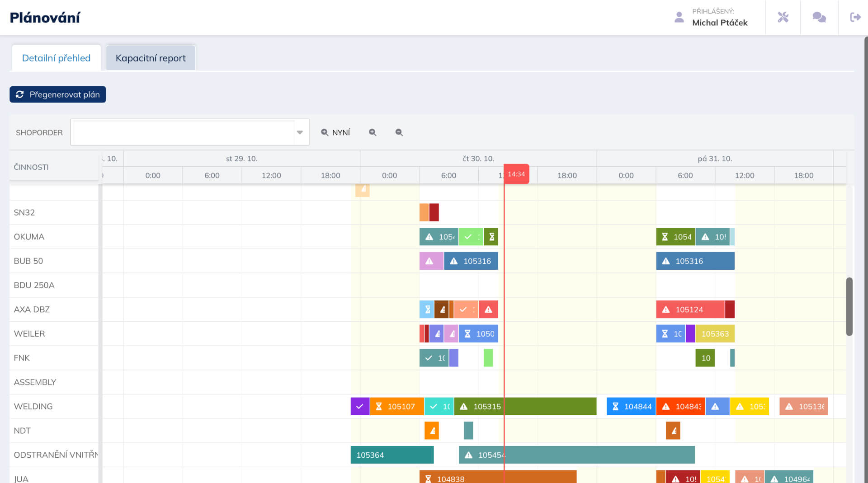Screen dimensions: 868x483
Task: Click the orange warning bar in NDT row Thursday
Action: pyautogui.click(x=432, y=431)
